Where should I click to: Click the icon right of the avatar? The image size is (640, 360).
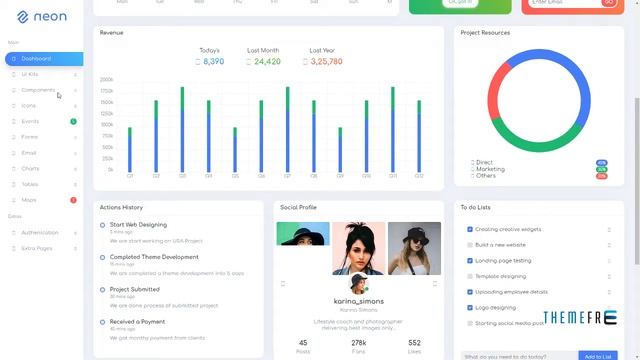[435, 283]
